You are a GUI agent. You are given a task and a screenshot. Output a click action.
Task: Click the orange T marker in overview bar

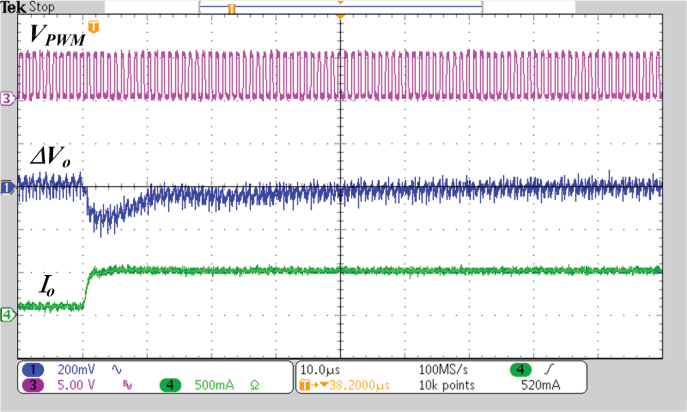coord(231,9)
